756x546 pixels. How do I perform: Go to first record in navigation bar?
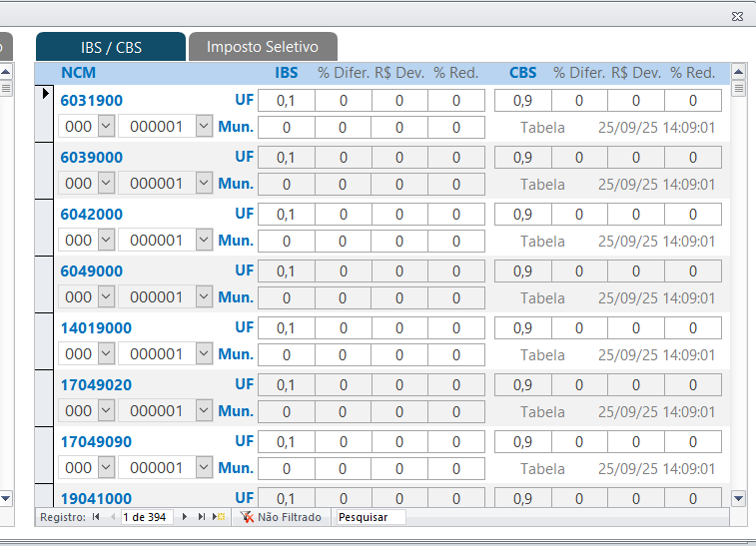96,517
